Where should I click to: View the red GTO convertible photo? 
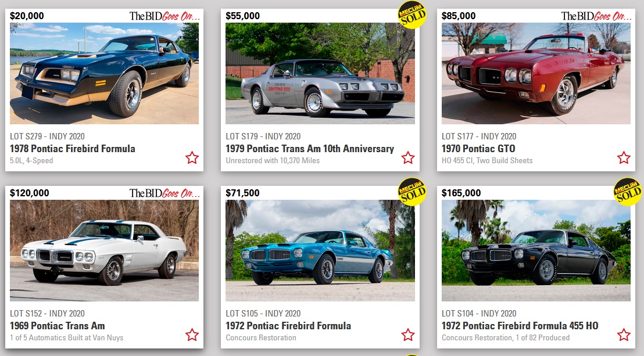536,74
